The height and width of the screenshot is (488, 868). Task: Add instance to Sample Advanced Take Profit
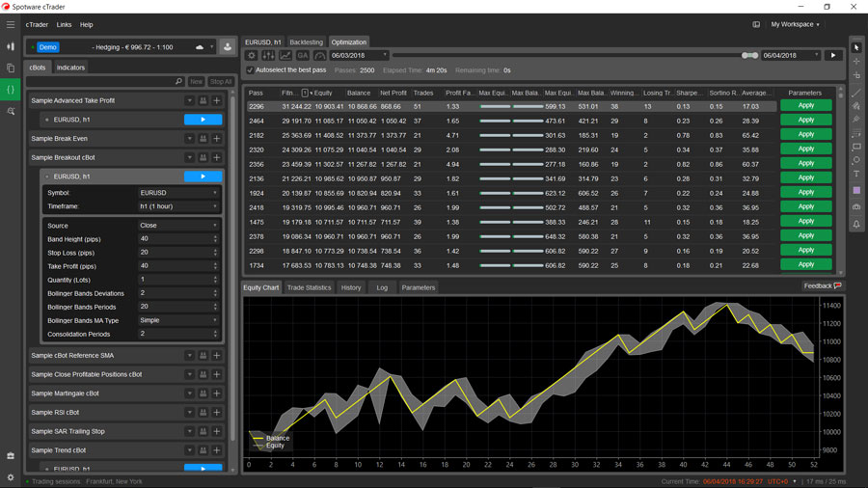217,100
